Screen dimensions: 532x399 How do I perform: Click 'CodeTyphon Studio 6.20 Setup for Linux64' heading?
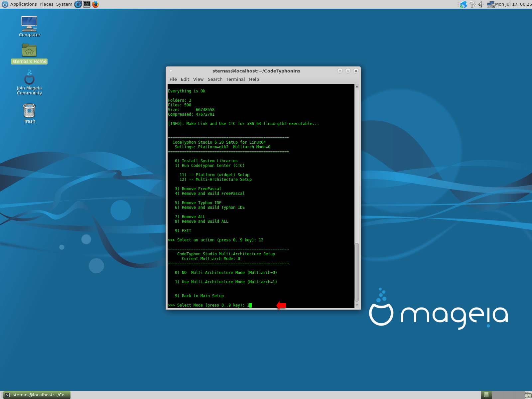[219, 142]
